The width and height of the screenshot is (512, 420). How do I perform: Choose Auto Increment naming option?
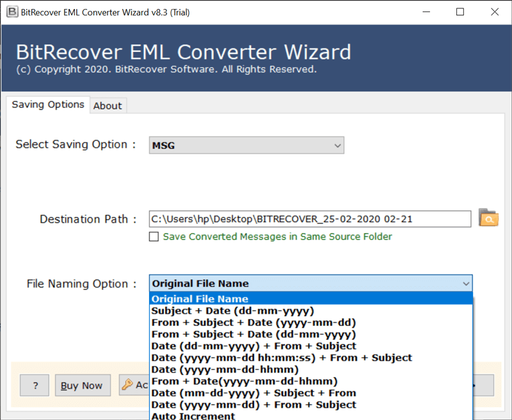[311, 416]
